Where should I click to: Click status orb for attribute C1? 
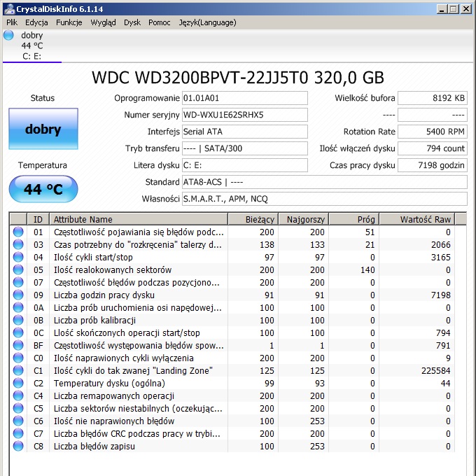coord(18,370)
